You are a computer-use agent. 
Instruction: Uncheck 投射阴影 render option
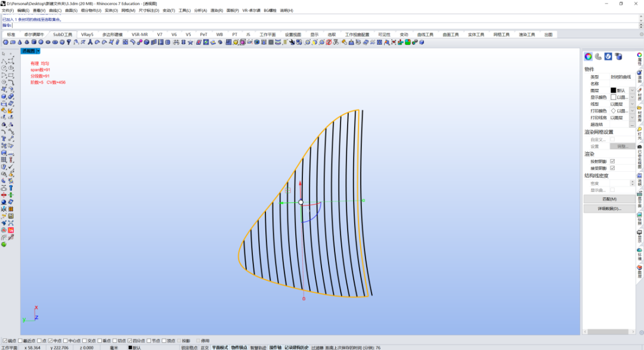point(612,162)
